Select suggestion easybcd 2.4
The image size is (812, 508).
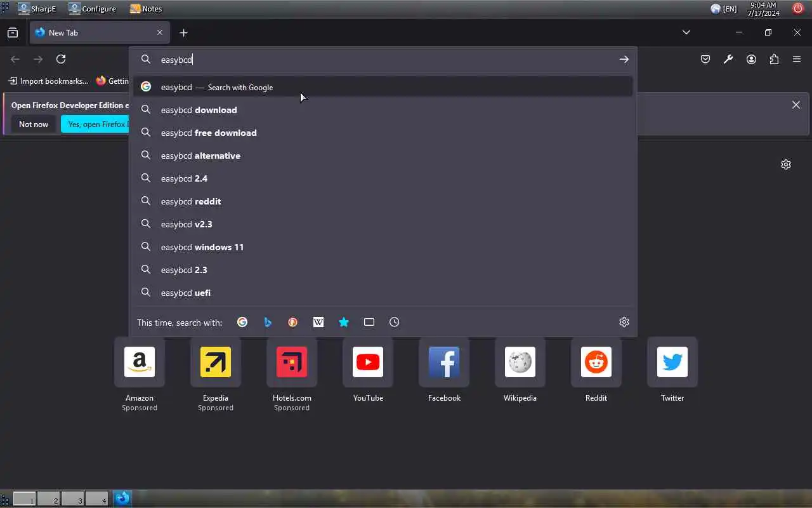pyautogui.click(x=383, y=178)
